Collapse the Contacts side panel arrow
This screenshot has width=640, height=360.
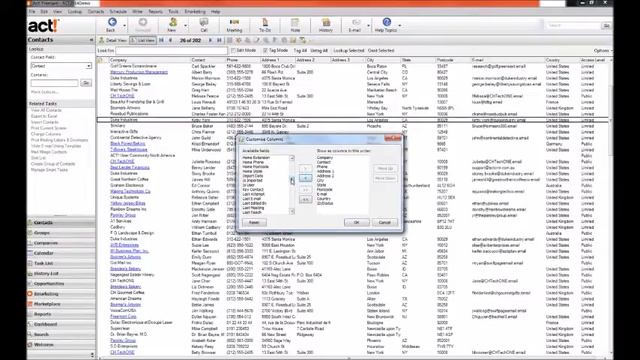pos(91,40)
